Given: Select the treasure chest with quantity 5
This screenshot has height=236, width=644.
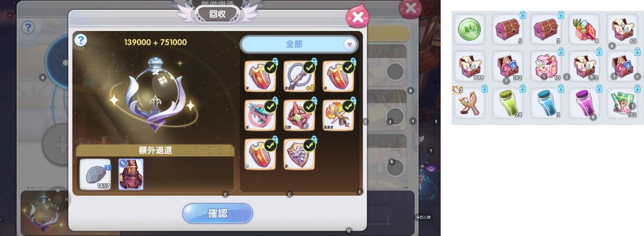Looking at the screenshot, I should (508, 29).
